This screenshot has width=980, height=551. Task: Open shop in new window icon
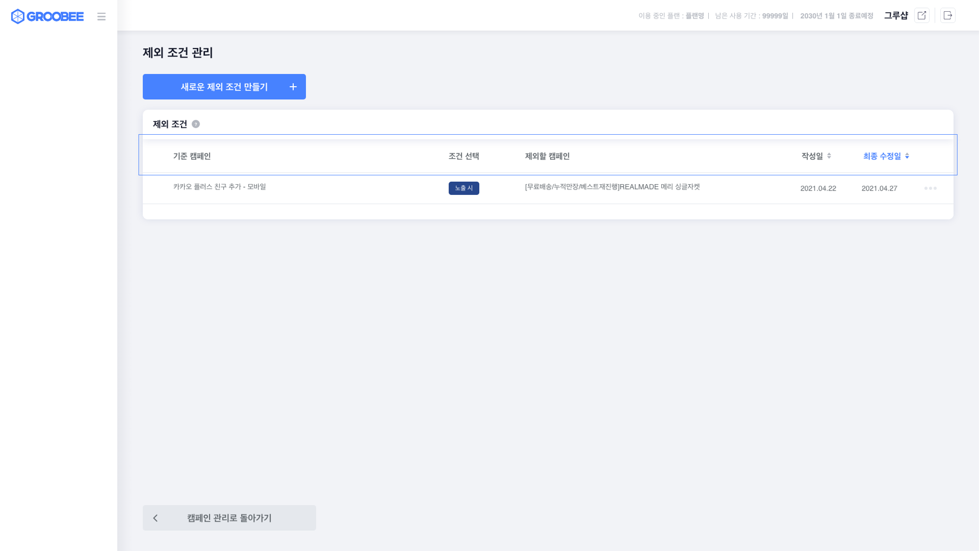click(x=922, y=16)
